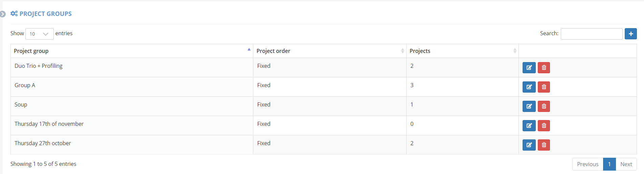This screenshot has width=644, height=174.
Task: Go to the Next page
Action: [626, 164]
